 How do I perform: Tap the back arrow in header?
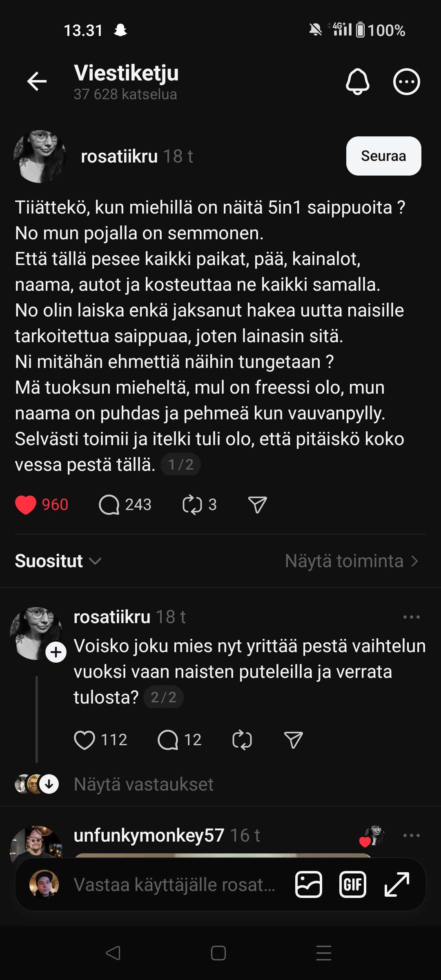click(37, 82)
